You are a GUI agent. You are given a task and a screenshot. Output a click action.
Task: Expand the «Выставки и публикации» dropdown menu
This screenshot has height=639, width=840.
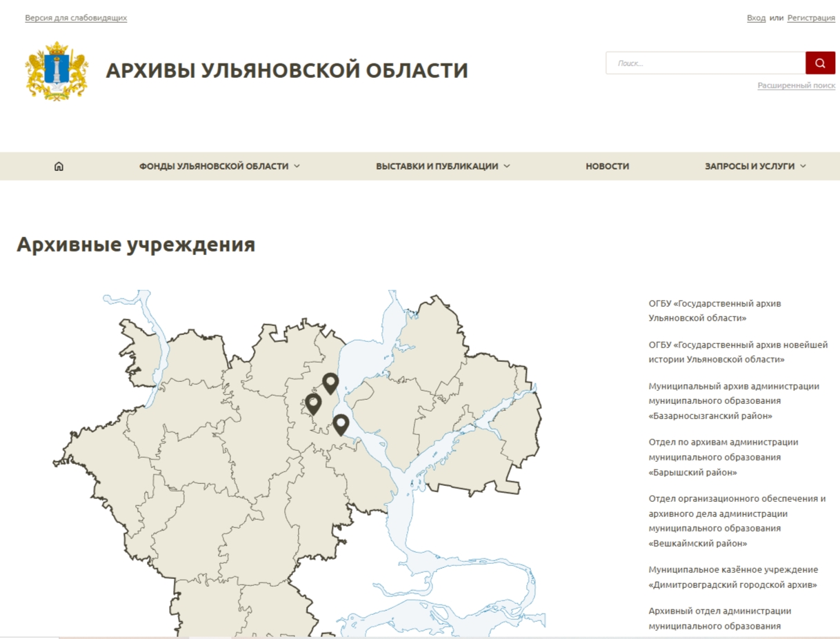point(443,166)
